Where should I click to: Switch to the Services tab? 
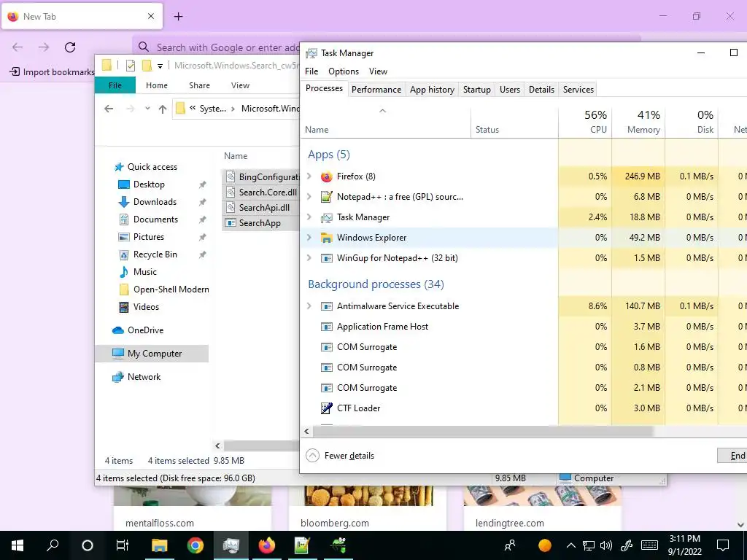(x=578, y=90)
